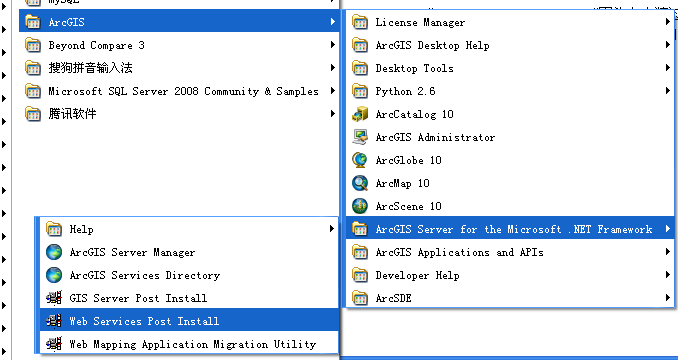This screenshot has width=678, height=360.
Task: Click the 腾讯软件 folder icon
Action: [33, 114]
